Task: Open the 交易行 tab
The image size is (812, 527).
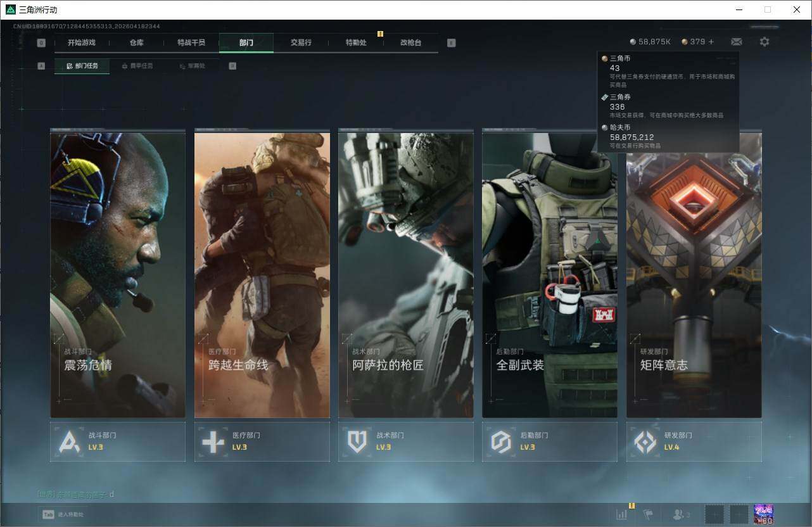Action: pyautogui.click(x=301, y=42)
